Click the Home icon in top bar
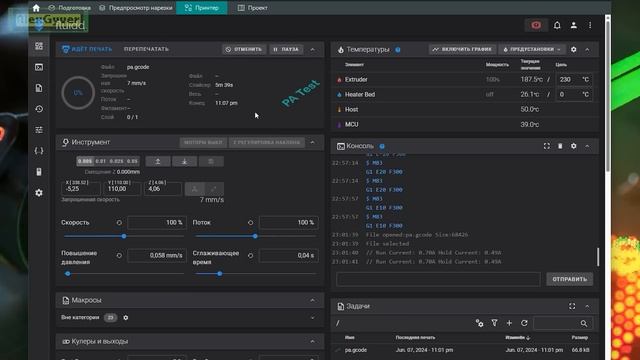Screen dimensions: 640x360 (x=36, y=8)
